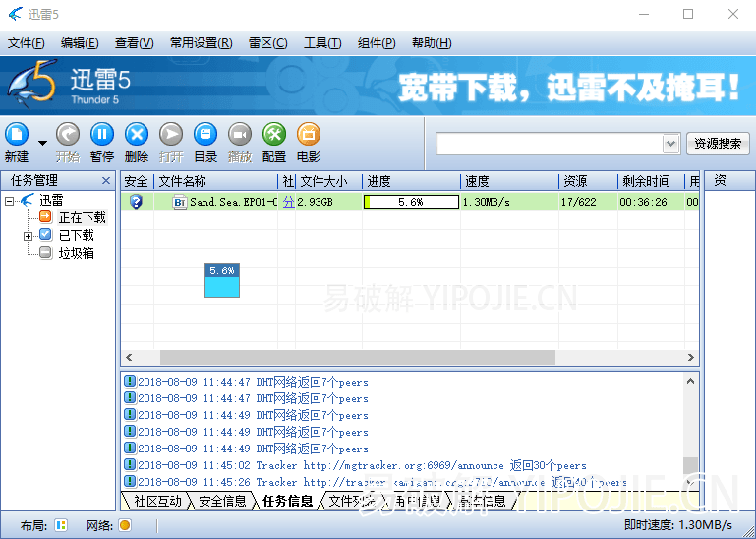
Task: Expand the 已下载 tree node
Action: coord(29,236)
